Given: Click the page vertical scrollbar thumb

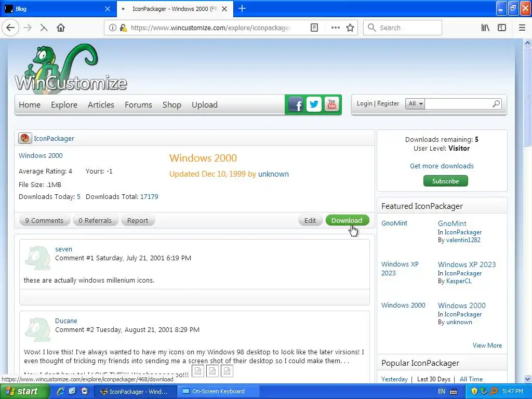Looking at the screenshot, I should click(527, 97).
